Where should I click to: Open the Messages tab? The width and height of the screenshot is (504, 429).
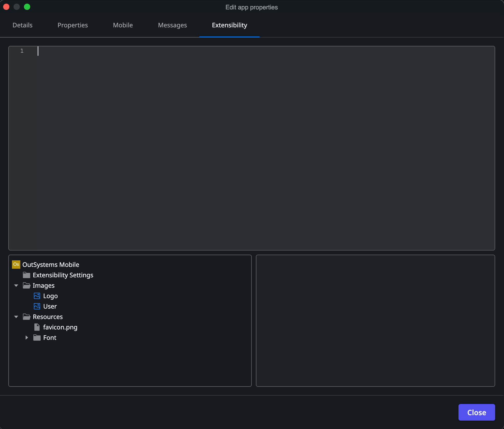pyautogui.click(x=172, y=25)
